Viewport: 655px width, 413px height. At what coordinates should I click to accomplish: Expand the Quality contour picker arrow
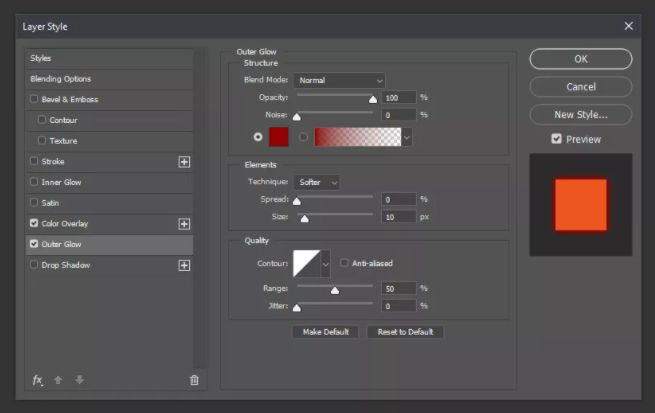(x=325, y=264)
